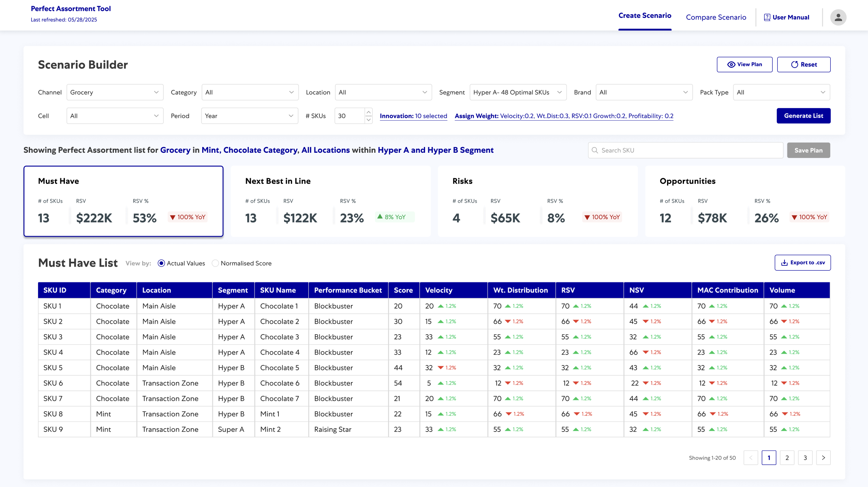Click red down triangle in Risks YoY badge

coord(587,218)
